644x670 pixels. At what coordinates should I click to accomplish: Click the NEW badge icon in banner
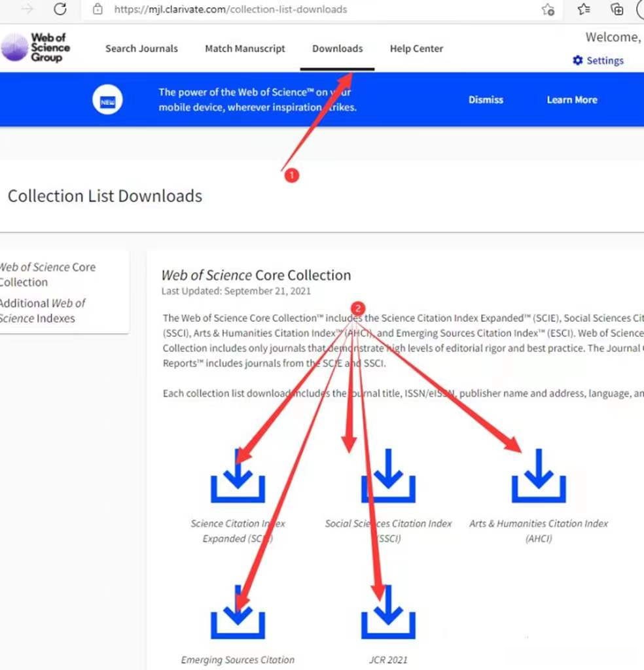point(107,99)
